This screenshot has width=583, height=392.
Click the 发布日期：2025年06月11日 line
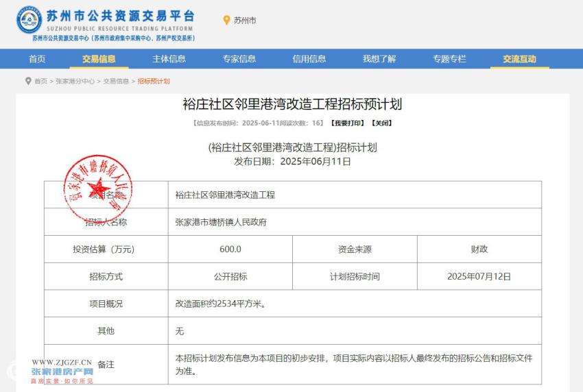coord(292,161)
